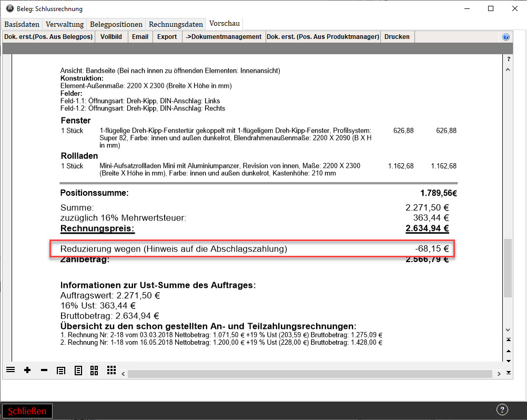Click the horizontal scrollbar track
527x420 pixels.
310,374
